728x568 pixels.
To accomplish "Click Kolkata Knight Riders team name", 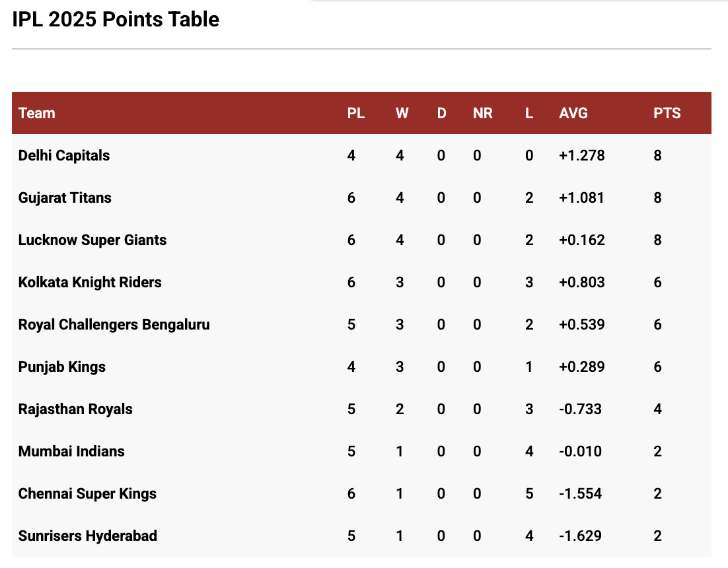I will (x=90, y=283).
